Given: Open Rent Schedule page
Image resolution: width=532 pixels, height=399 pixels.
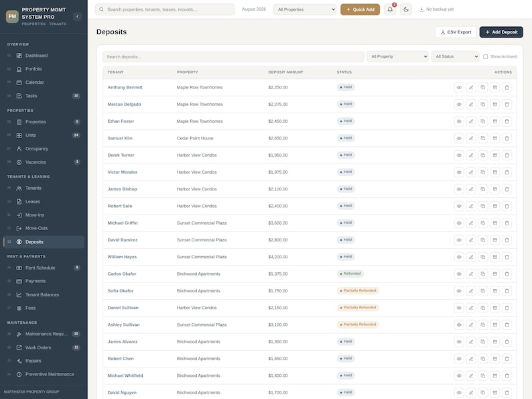Looking at the screenshot, I should coord(44,268).
